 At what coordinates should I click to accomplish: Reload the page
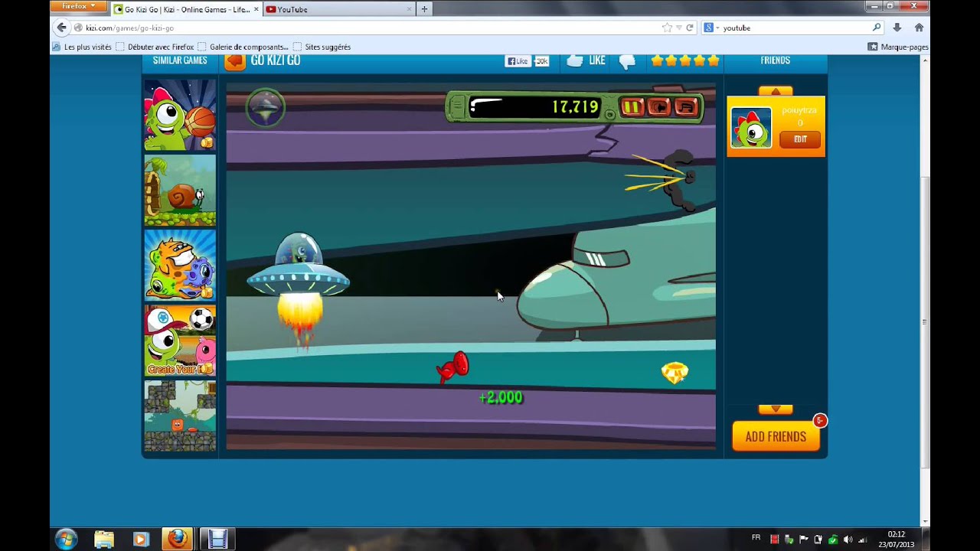[x=689, y=28]
